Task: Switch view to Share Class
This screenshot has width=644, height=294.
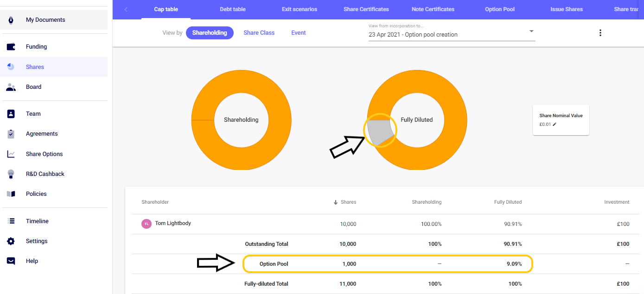Action: 259,33
